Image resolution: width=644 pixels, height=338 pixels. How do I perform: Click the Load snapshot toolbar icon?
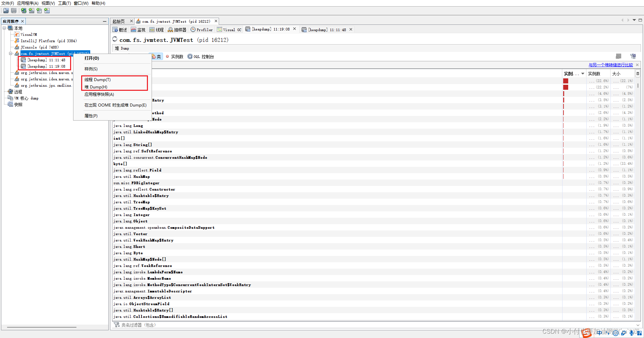(x=6, y=11)
